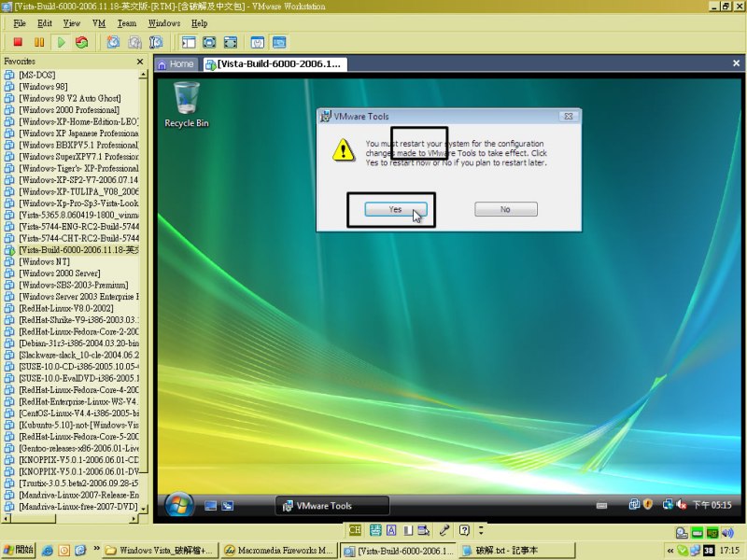The width and height of the screenshot is (747, 560).
Task: Select [Windows 2000 Professional] in Favorites
Action: (69, 110)
